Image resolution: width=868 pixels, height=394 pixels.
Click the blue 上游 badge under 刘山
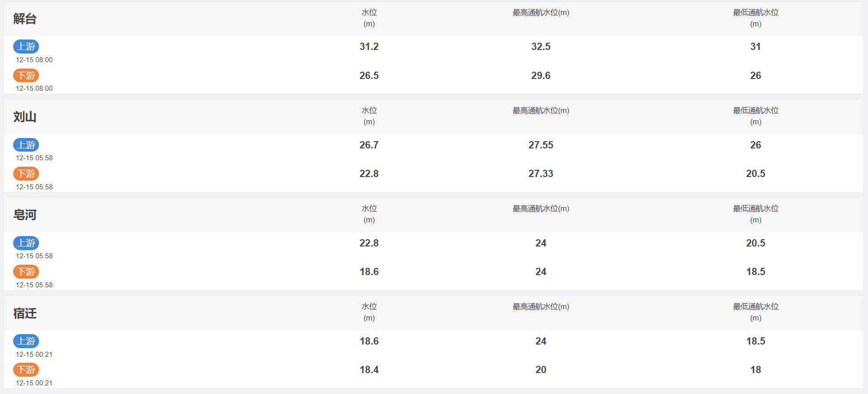pyautogui.click(x=26, y=145)
